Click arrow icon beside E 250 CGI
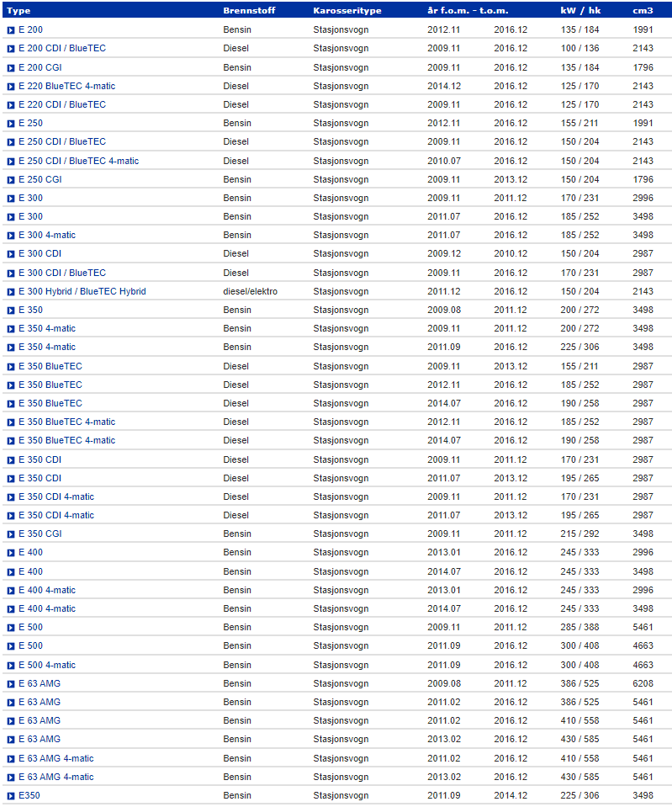672x807 pixels. click(x=11, y=179)
